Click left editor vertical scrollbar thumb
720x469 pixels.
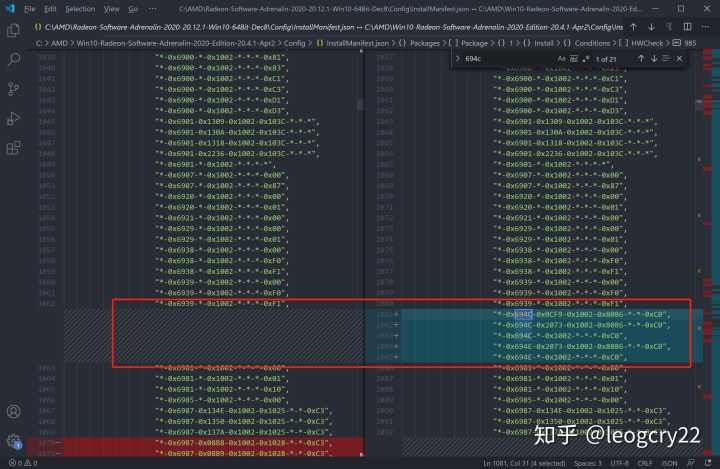[x=360, y=105]
